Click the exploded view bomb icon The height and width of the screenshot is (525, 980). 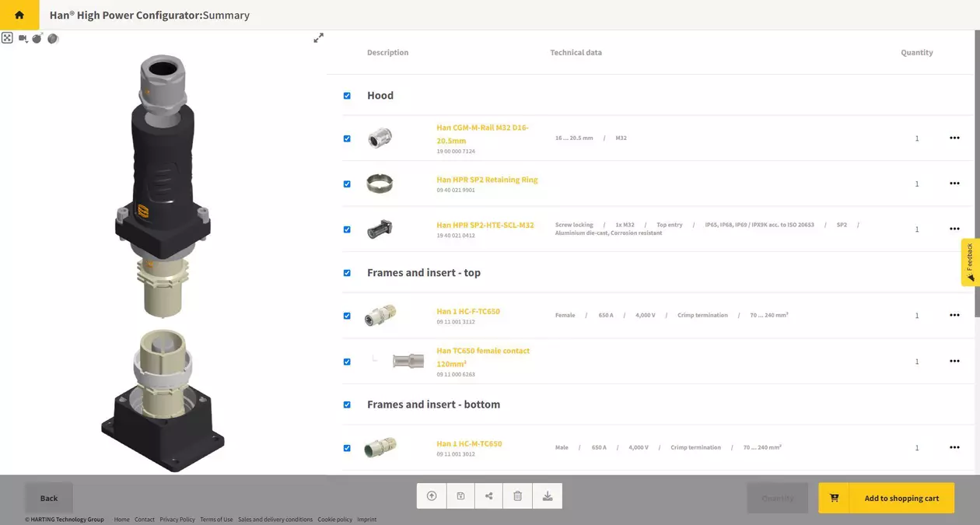point(37,38)
